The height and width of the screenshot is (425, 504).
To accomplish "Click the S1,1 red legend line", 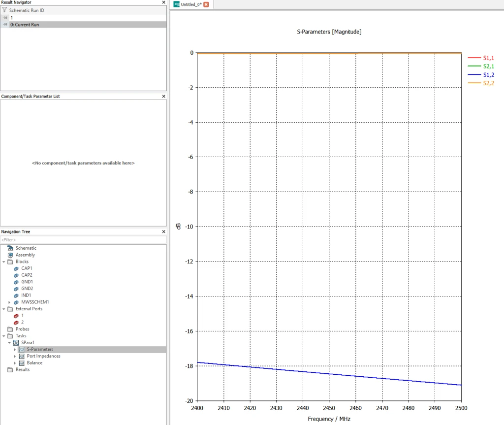I will [474, 58].
